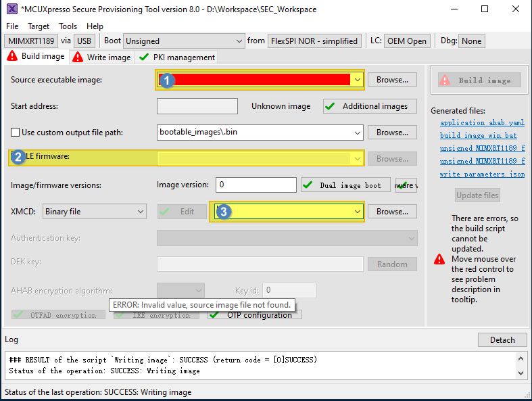Click the numbered marker 2 badge
Viewport: 532px width, 401px height.
click(19, 157)
